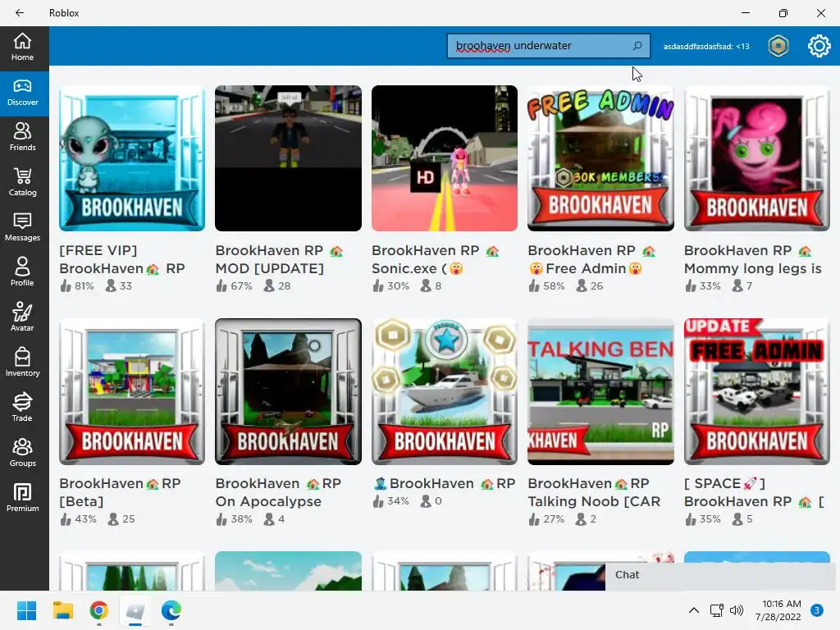Open the Groups page
Viewport: 840px width, 630px height.
(x=22, y=453)
